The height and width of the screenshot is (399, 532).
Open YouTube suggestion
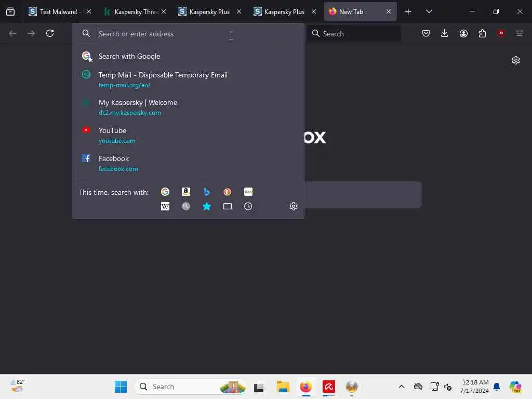pyautogui.click(x=188, y=136)
